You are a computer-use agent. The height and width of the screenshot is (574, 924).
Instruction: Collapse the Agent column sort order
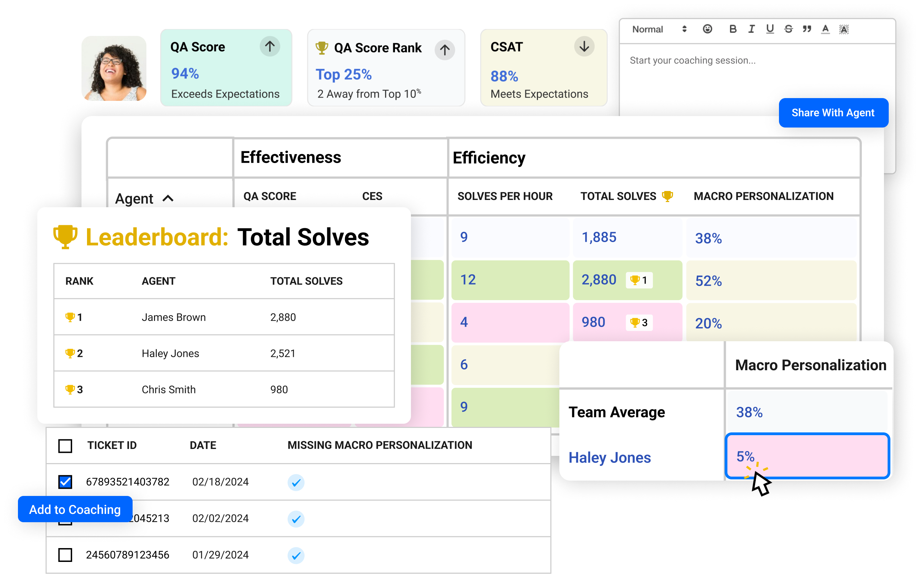coord(169,199)
